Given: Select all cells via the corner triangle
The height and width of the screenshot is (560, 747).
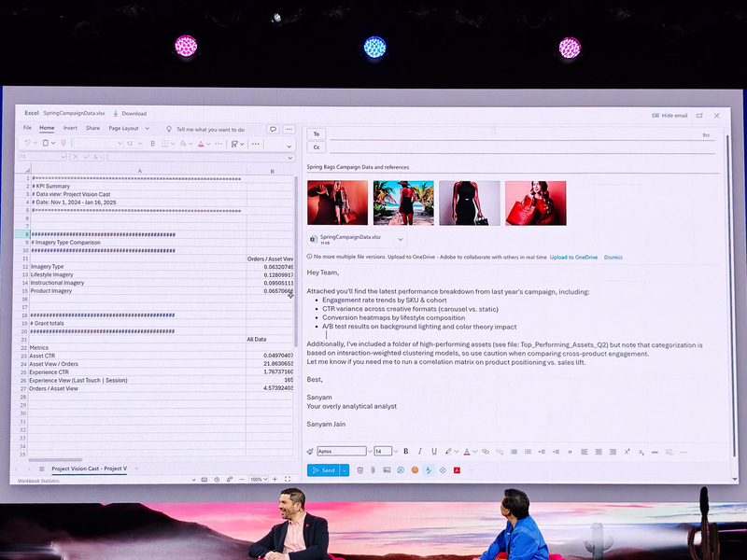Looking at the screenshot, I should [x=27, y=170].
